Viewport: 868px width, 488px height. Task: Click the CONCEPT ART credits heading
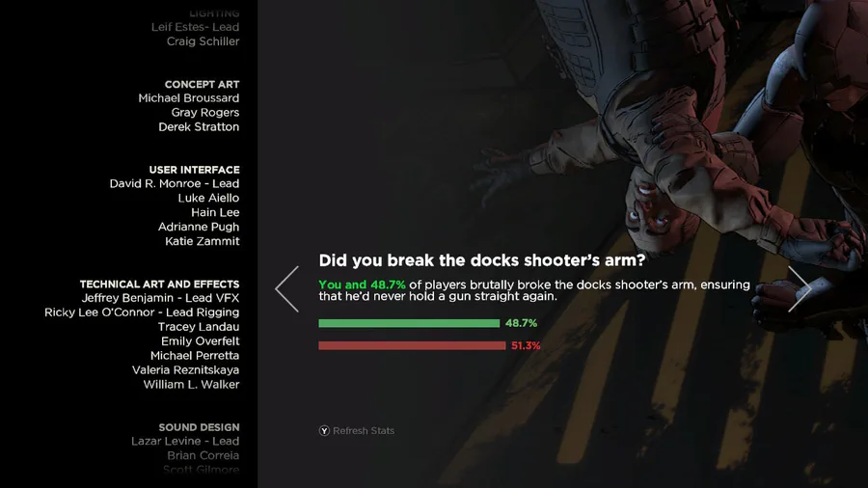(x=203, y=85)
